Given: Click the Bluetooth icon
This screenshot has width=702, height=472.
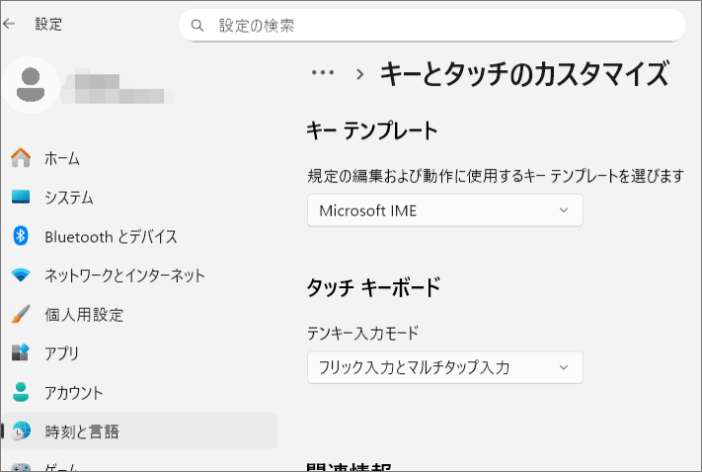Looking at the screenshot, I should point(21,236).
